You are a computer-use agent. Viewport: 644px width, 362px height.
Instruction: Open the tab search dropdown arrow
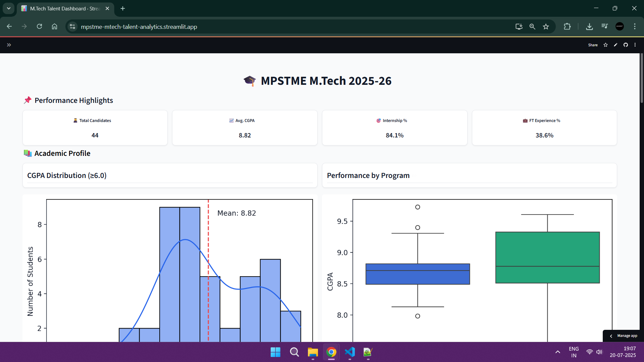(x=8, y=8)
